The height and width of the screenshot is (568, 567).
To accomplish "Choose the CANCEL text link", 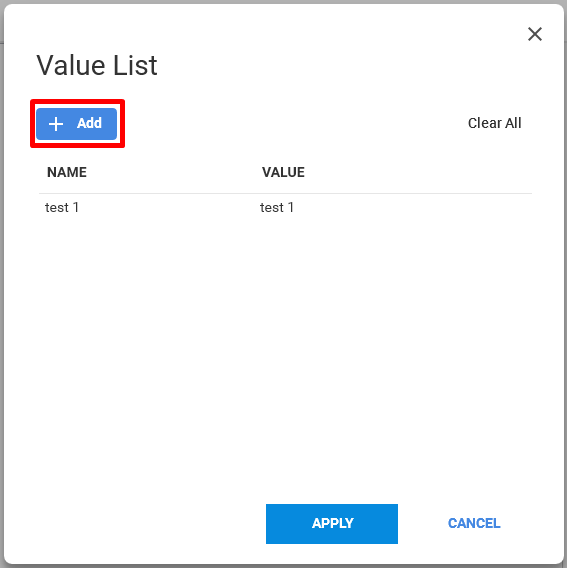I will coord(474,523).
